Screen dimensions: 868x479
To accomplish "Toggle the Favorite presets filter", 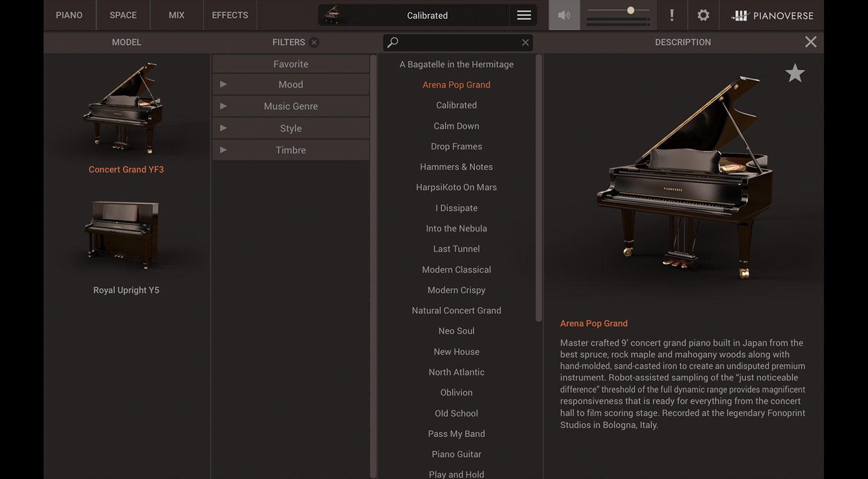I will [x=290, y=64].
